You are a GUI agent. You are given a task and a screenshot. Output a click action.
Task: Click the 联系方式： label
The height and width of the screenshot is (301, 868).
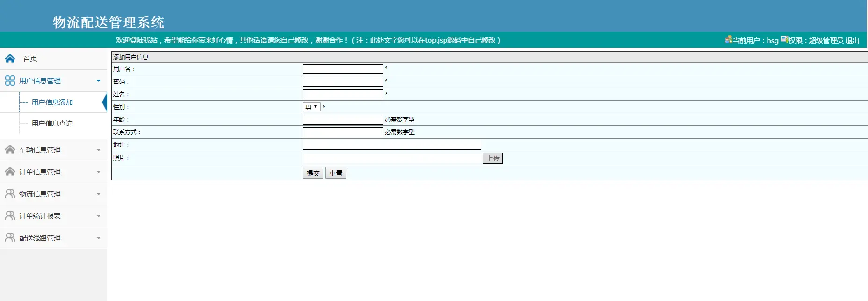pyautogui.click(x=127, y=132)
